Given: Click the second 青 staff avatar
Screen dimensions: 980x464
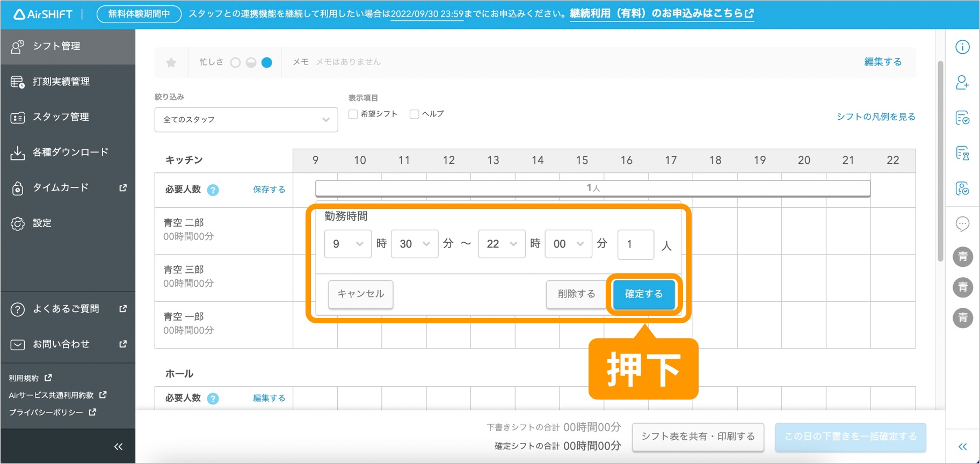Looking at the screenshot, I should click(x=963, y=287).
